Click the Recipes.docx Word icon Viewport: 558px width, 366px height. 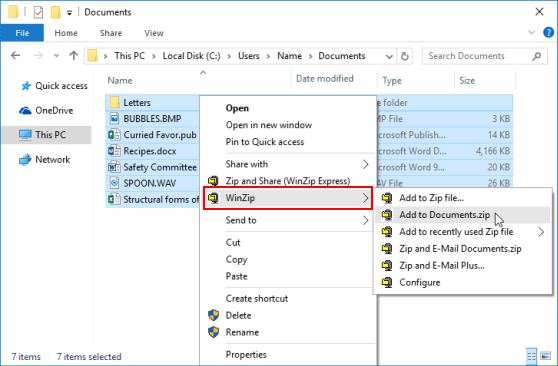[x=114, y=151]
